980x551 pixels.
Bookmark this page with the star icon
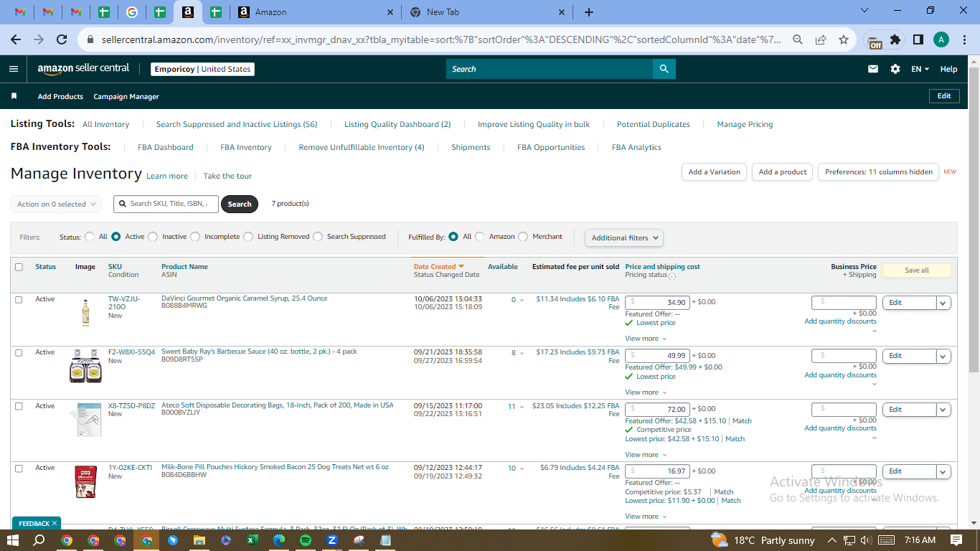[x=844, y=40]
